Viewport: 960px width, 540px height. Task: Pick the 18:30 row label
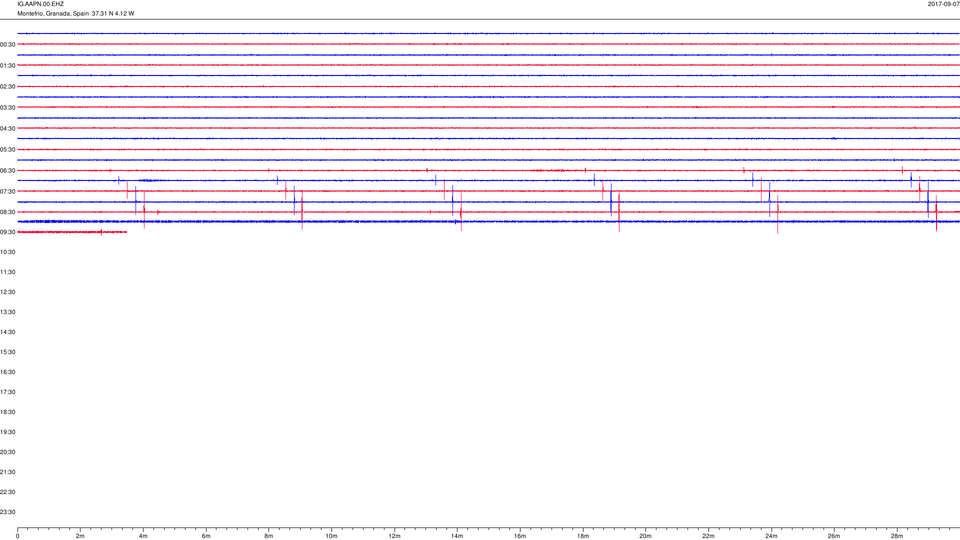click(x=7, y=413)
